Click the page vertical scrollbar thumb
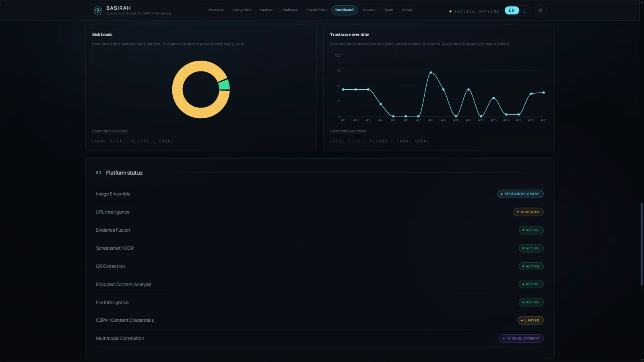644x362 pixels. [642, 245]
